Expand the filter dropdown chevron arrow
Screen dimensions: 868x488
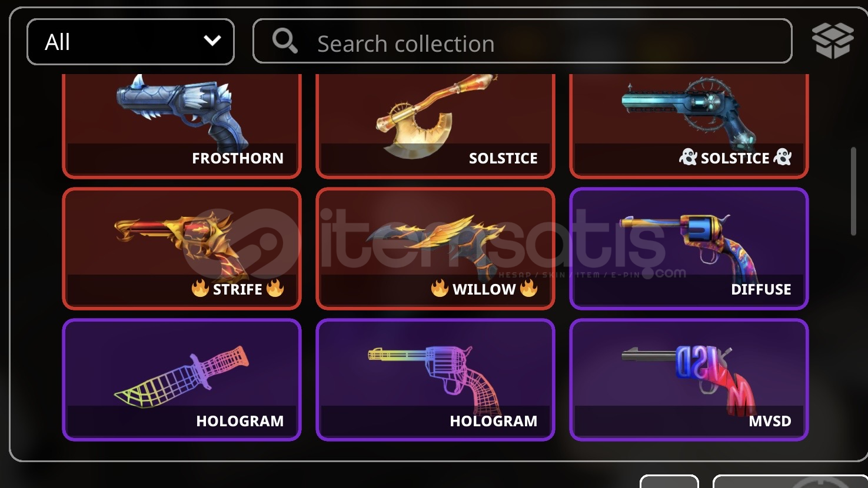212,41
